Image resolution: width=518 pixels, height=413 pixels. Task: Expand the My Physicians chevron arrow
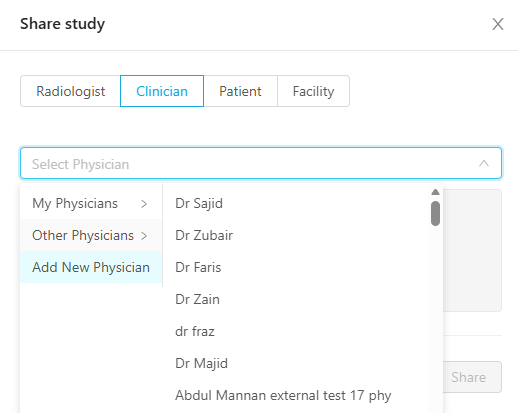pos(144,203)
